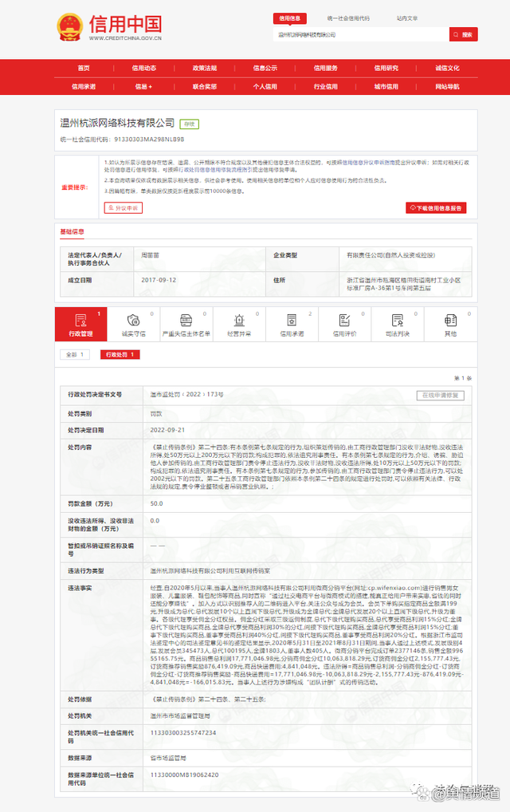Filter records by 全部 tag
The width and height of the screenshot is (510, 812).
(73, 354)
